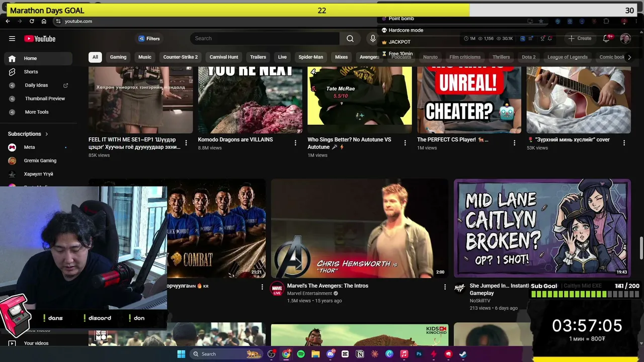Viewport: 644px width, 362px height.
Task: Click the browser back arrow
Action: [x=8, y=21]
